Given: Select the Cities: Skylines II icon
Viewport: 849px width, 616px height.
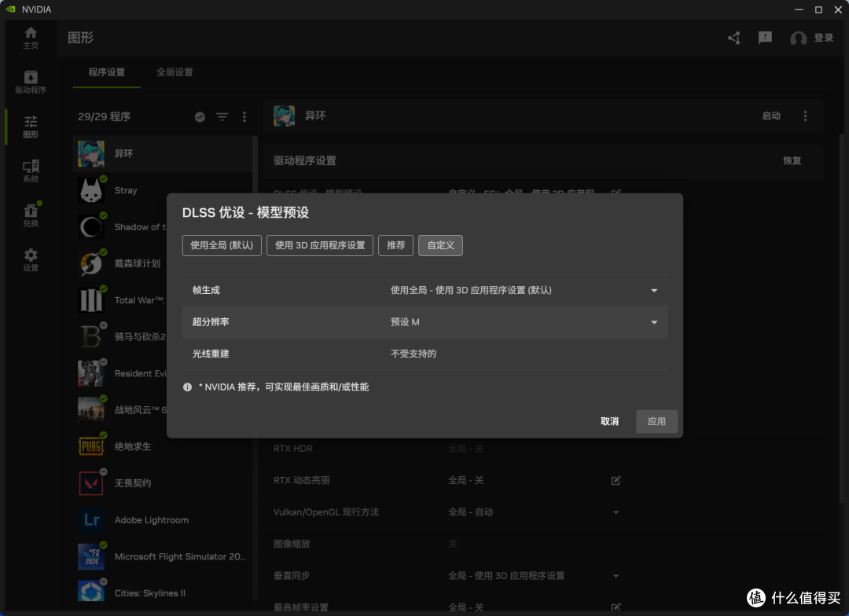Looking at the screenshot, I should [x=91, y=591].
